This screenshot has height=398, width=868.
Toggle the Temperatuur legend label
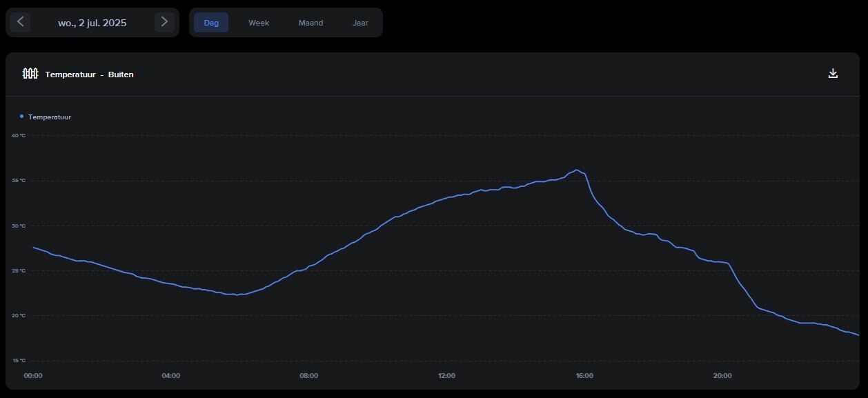point(50,117)
